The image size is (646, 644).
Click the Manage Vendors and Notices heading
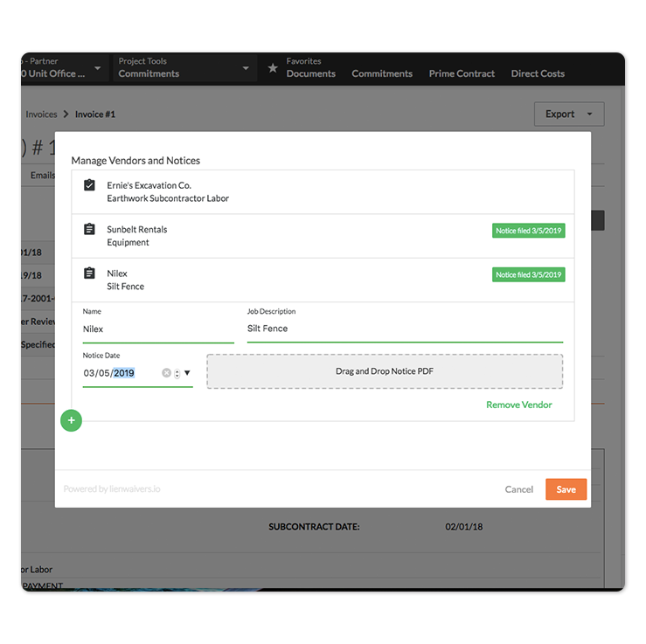135,161
